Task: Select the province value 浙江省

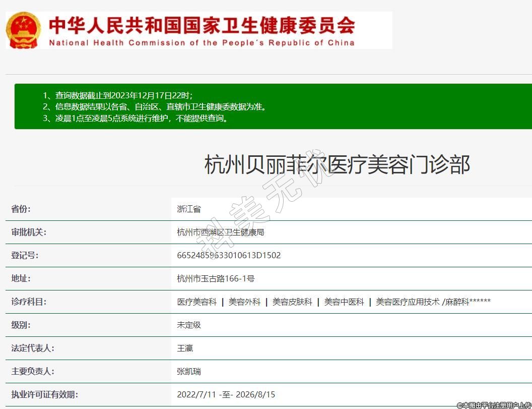Action: (189, 209)
